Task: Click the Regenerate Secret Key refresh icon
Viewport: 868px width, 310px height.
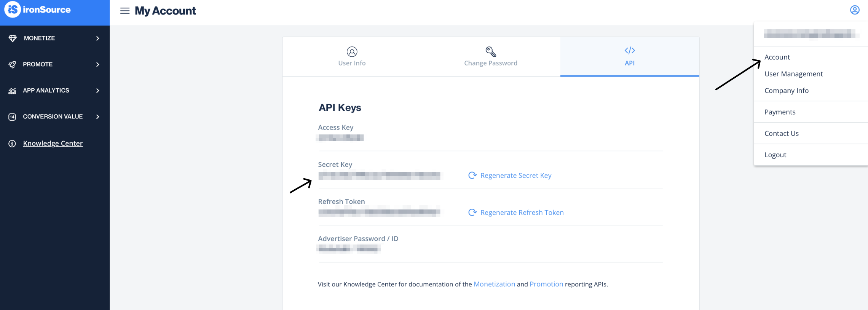Action: click(472, 175)
